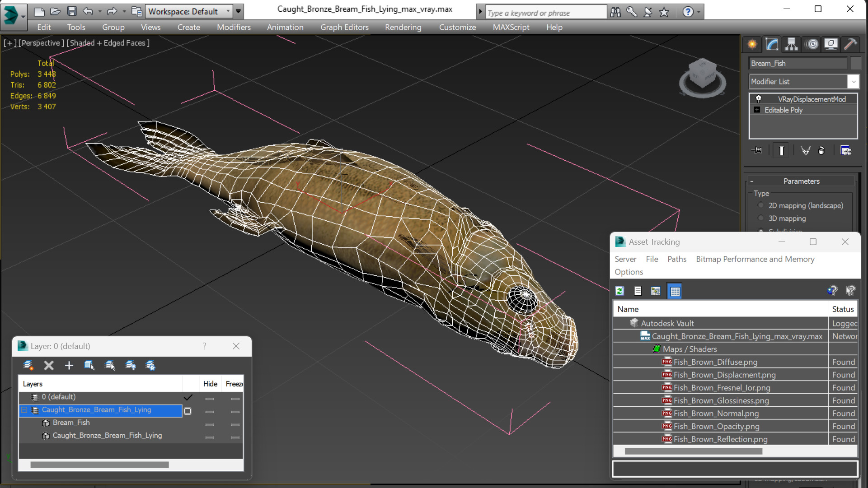Viewport: 868px width, 488px height.
Task: Click the Redo arrow icon
Action: point(112,11)
